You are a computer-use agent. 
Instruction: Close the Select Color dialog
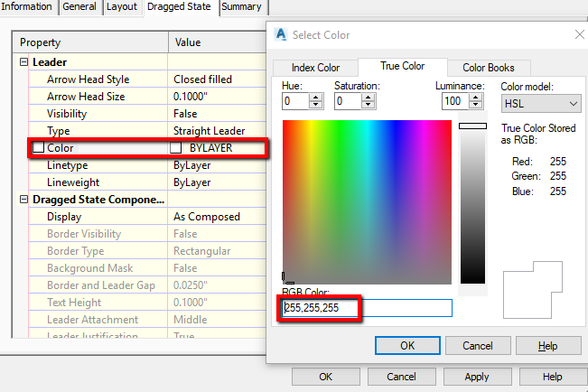(578, 34)
